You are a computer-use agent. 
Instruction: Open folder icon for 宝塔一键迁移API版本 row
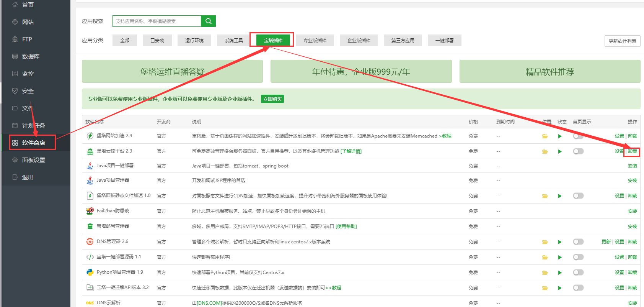pos(545,288)
